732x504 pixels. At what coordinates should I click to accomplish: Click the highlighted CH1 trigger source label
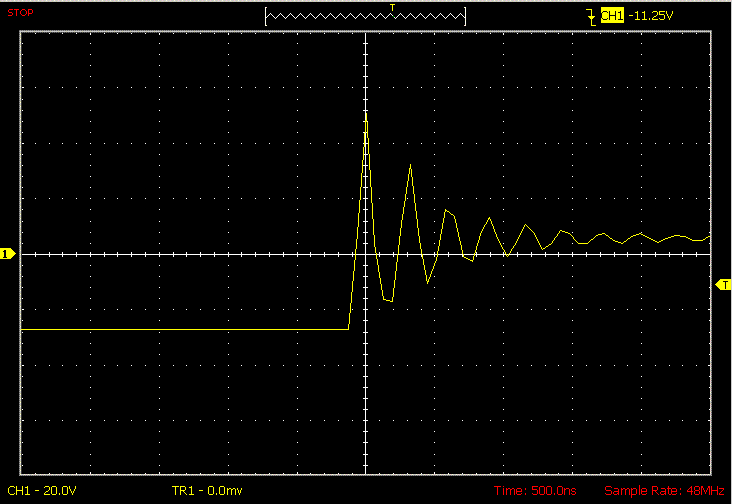[612, 15]
